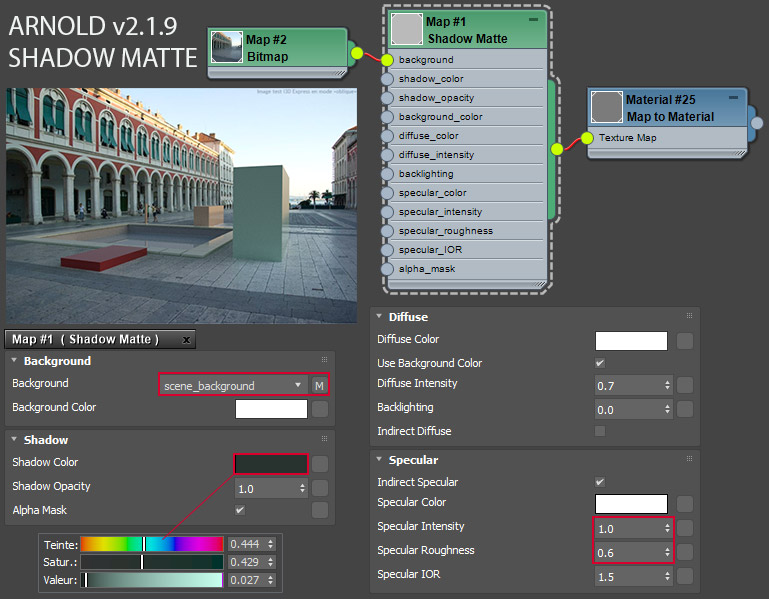Click the background input socket on Shadow Matte
Viewport: 769px width, 599px height.
(388, 60)
